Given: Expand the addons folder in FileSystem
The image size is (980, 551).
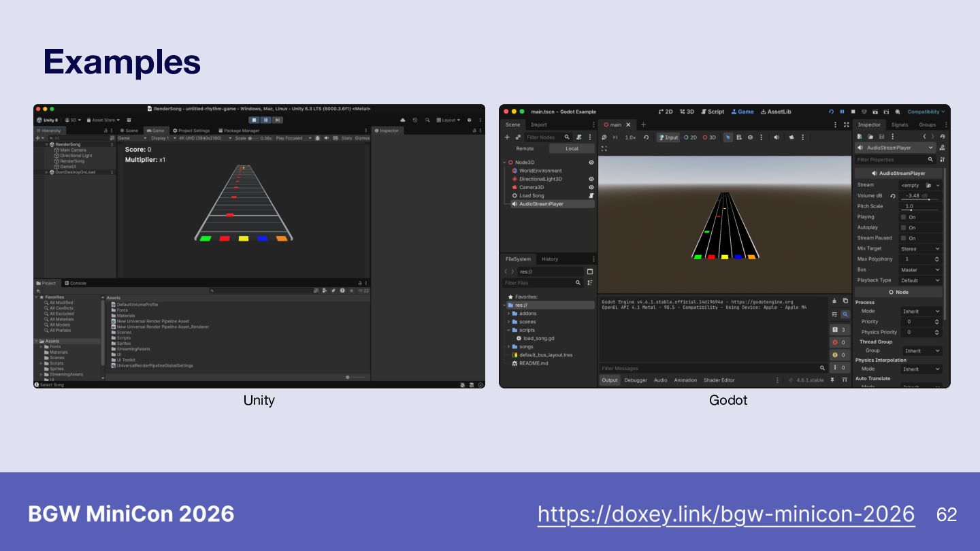Looking at the screenshot, I should (x=508, y=314).
